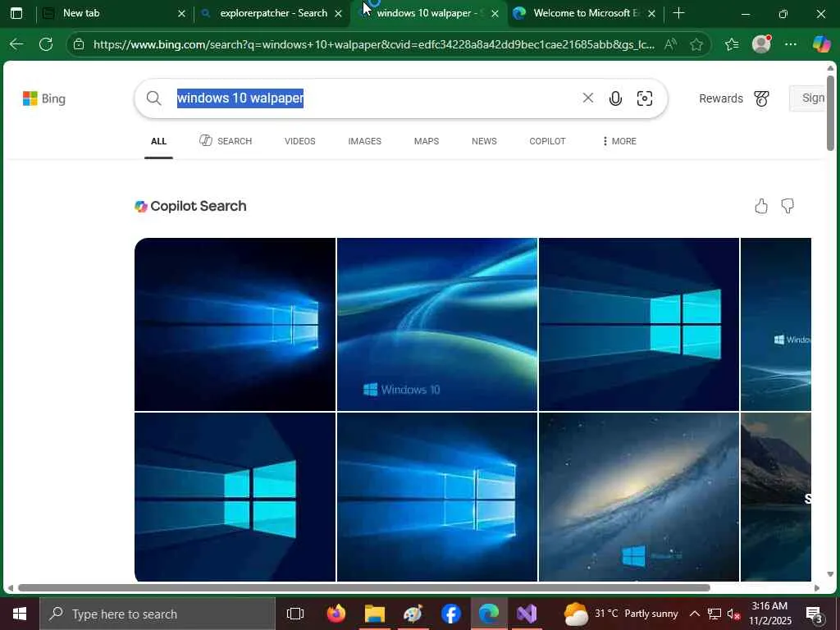The image size is (840, 630).
Task: View site information via the lock icon
Action: [79, 44]
